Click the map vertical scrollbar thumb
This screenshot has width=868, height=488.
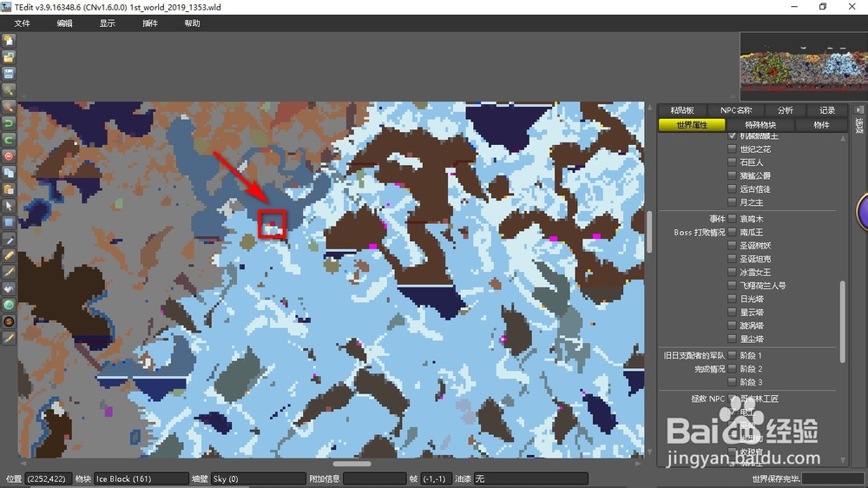click(649, 231)
